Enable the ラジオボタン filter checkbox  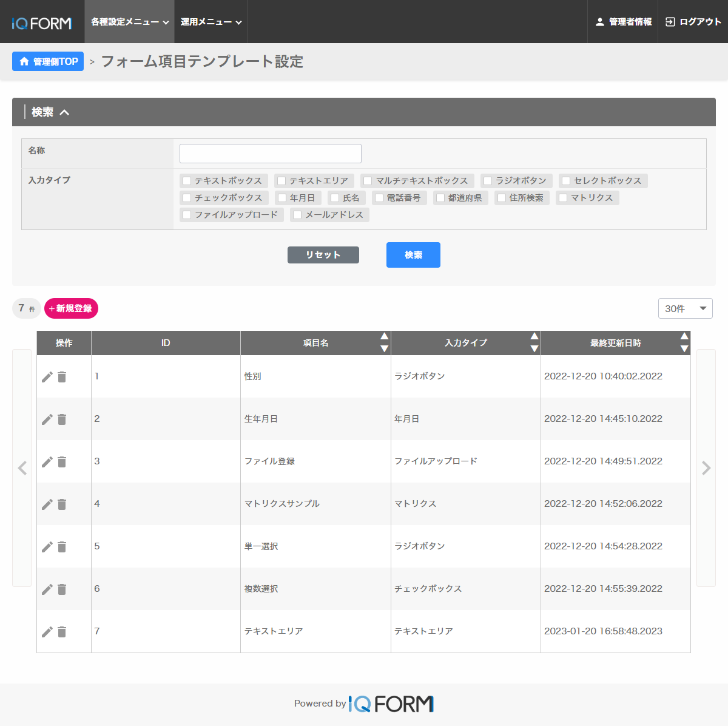[488, 181]
